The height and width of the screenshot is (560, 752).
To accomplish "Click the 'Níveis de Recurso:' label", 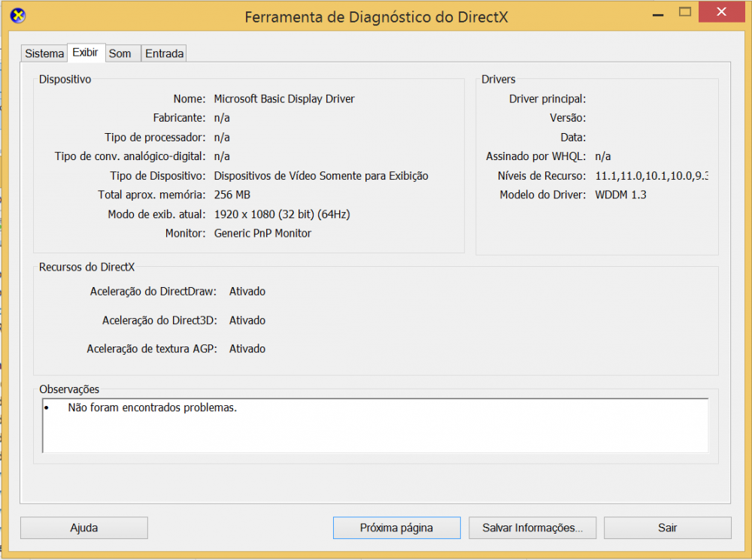I will pyautogui.click(x=542, y=175).
